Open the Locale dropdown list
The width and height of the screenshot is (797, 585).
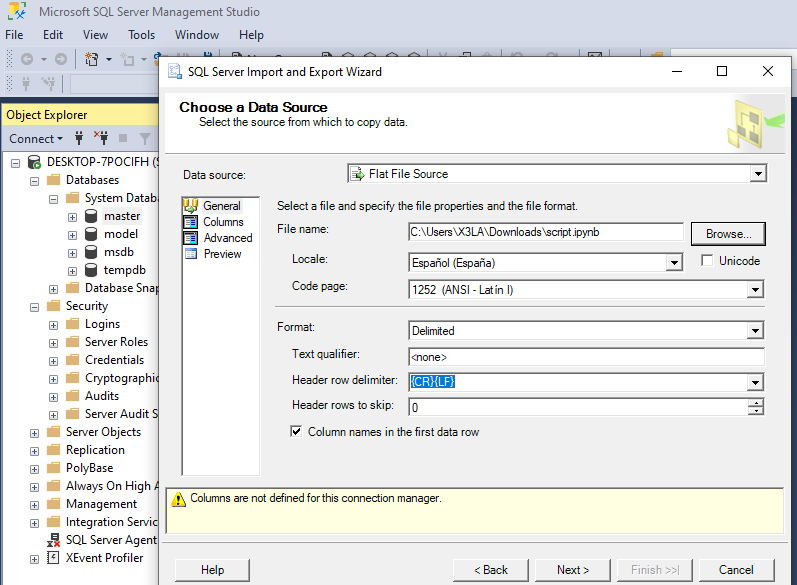pos(674,264)
